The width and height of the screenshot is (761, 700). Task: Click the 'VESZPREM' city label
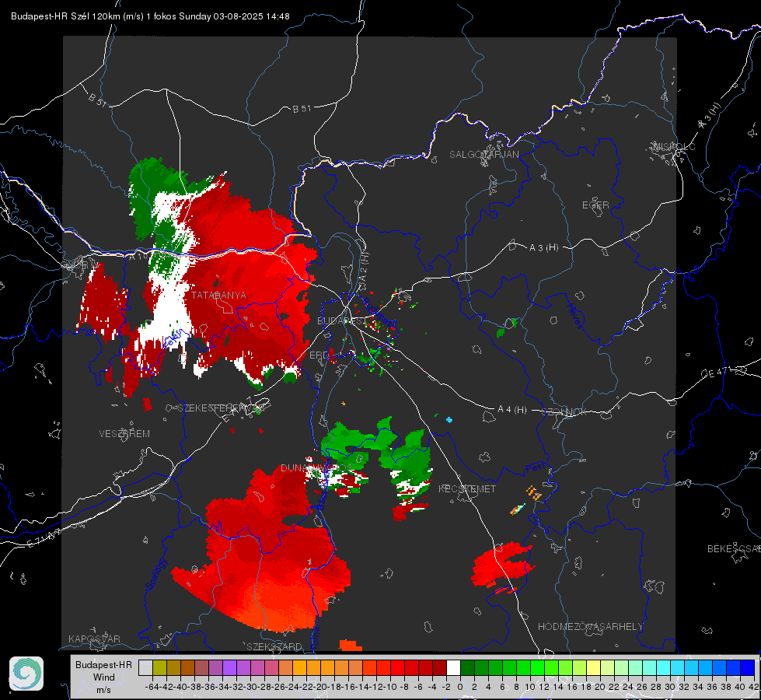click(124, 434)
